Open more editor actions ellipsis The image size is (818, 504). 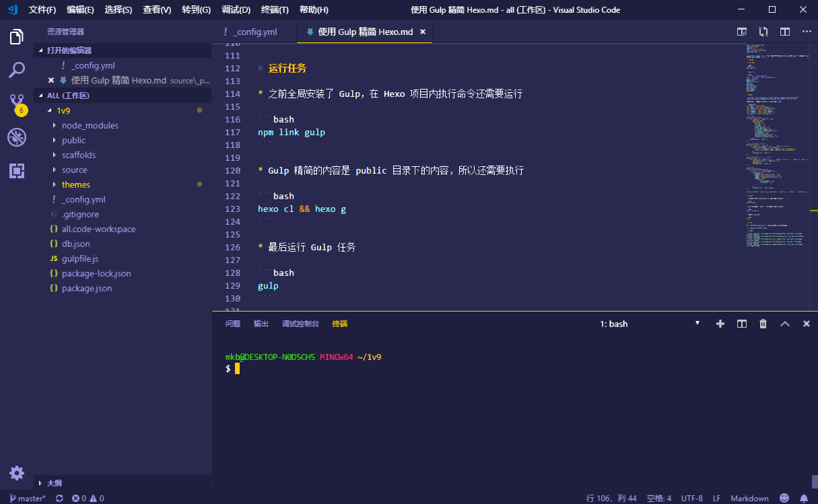click(807, 32)
